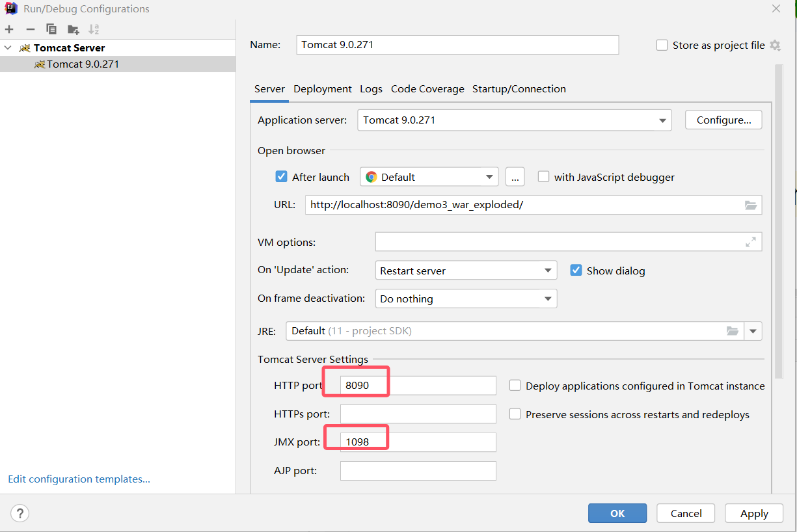
Task: Uncheck the Show dialog checkbox
Action: [576, 271]
